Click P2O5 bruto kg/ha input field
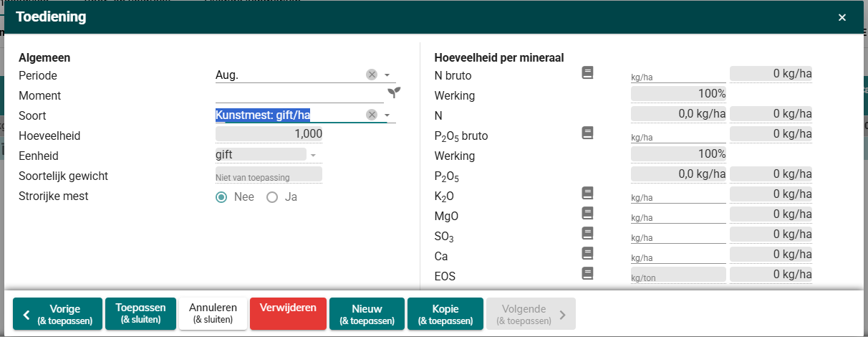 [x=677, y=136]
